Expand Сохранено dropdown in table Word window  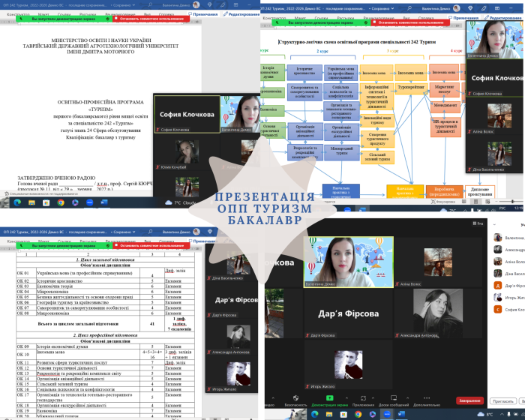click(x=133, y=232)
